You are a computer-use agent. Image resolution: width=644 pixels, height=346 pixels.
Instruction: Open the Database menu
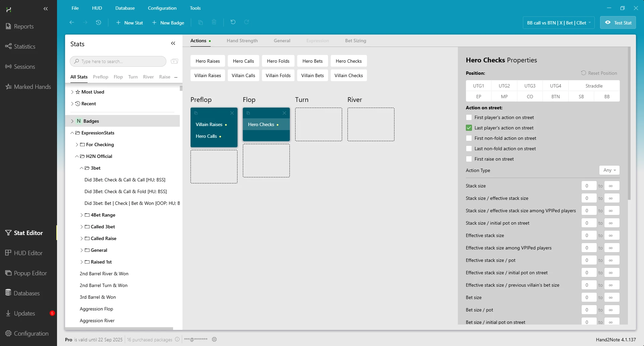[125, 8]
